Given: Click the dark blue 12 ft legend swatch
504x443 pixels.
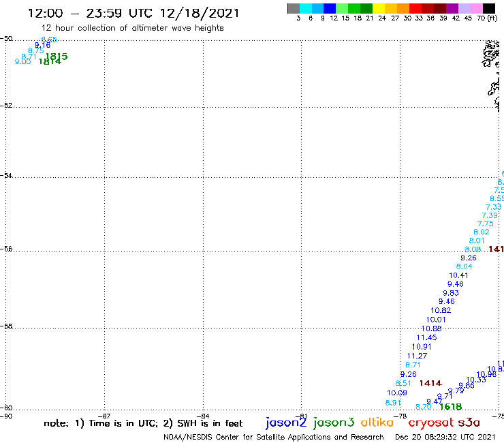Looking at the screenshot, I should pyautogui.click(x=330, y=8).
